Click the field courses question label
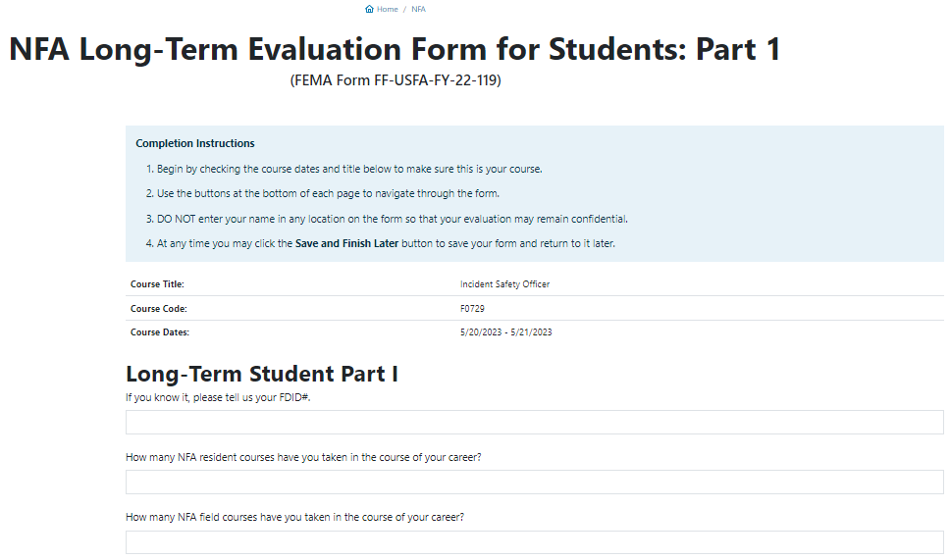The width and height of the screenshot is (950, 560). tap(294, 517)
